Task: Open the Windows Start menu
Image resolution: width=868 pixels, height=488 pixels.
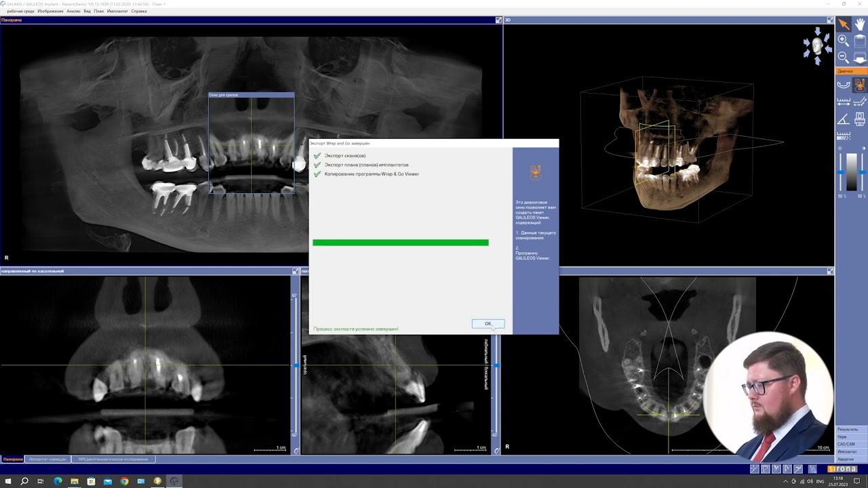Action: point(7,481)
